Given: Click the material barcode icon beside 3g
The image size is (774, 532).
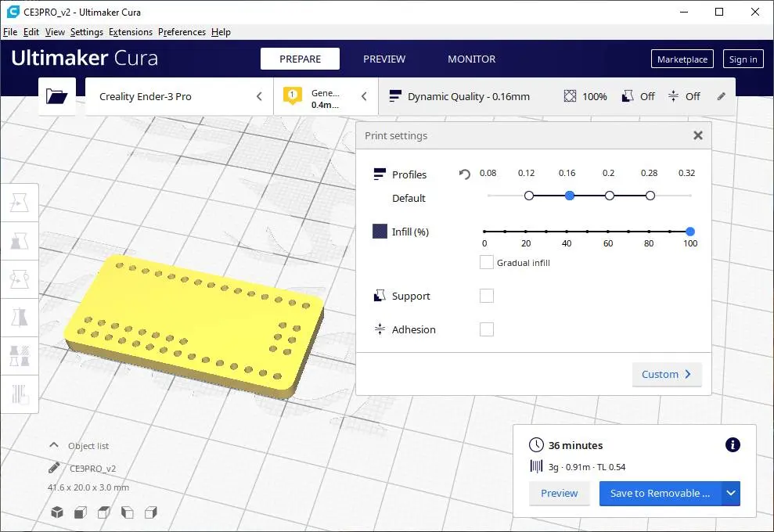Looking at the screenshot, I should coord(536,466).
